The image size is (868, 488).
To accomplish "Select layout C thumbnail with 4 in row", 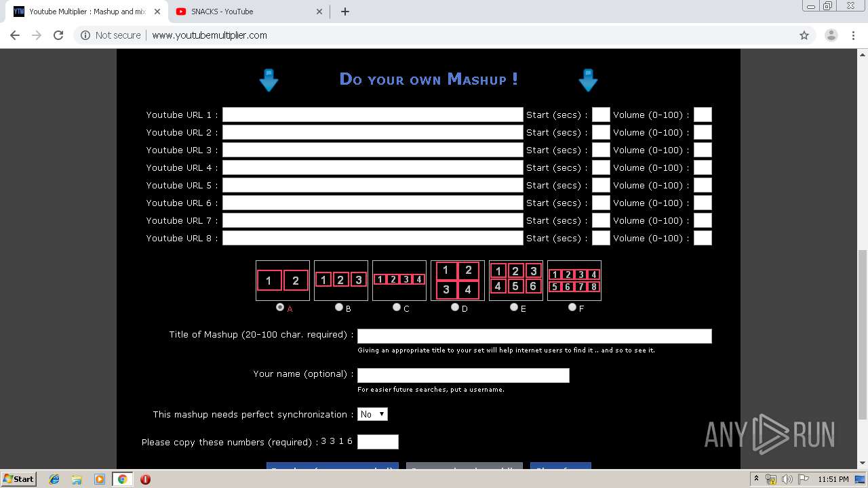I will 399,281.
